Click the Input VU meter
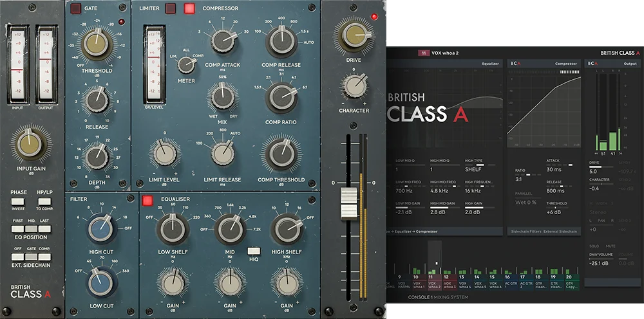The image size is (644, 319). [17, 65]
